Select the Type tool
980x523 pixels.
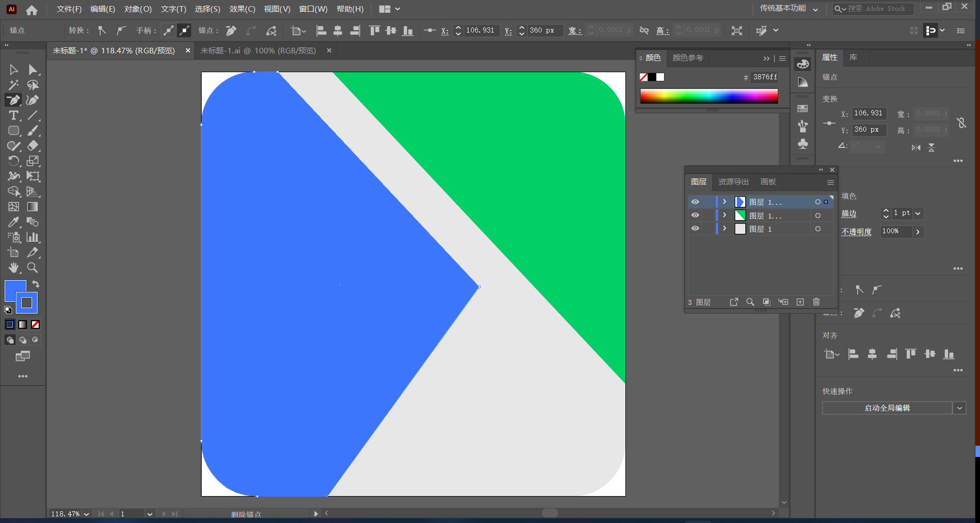coord(14,115)
